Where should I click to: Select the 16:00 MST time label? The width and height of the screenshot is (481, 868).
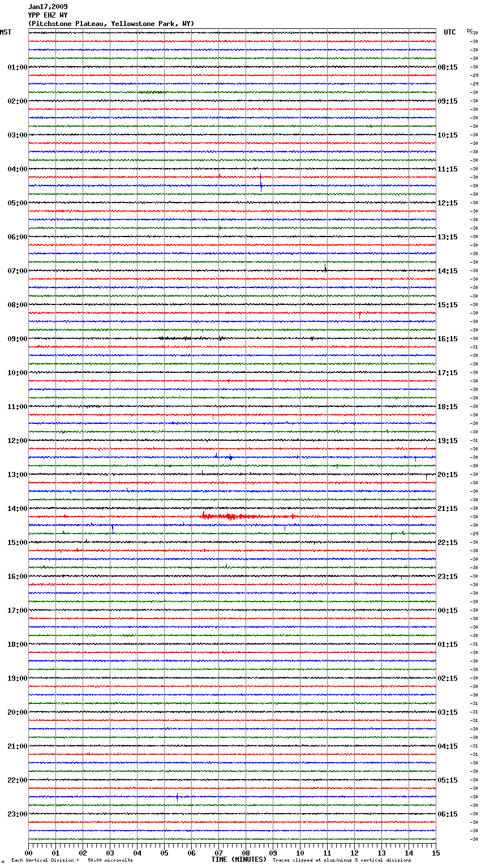click(x=18, y=577)
